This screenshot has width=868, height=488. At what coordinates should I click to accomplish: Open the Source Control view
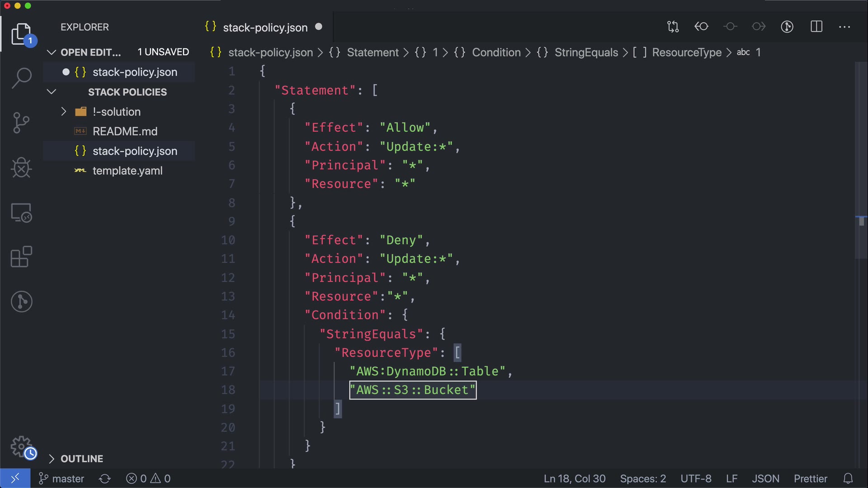tap(21, 123)
